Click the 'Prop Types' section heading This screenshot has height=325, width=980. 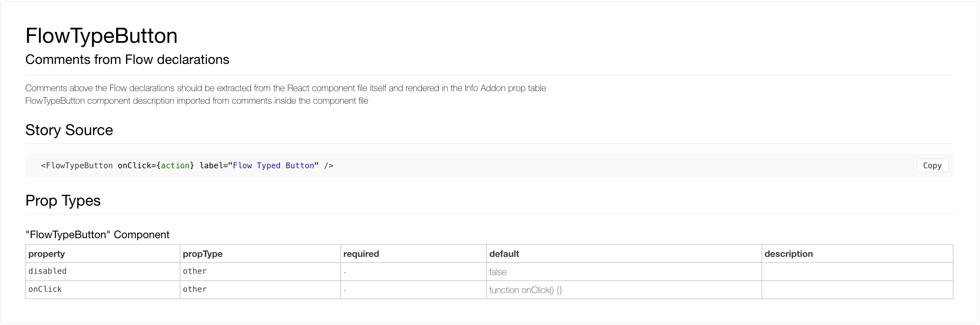coord(63,200)
